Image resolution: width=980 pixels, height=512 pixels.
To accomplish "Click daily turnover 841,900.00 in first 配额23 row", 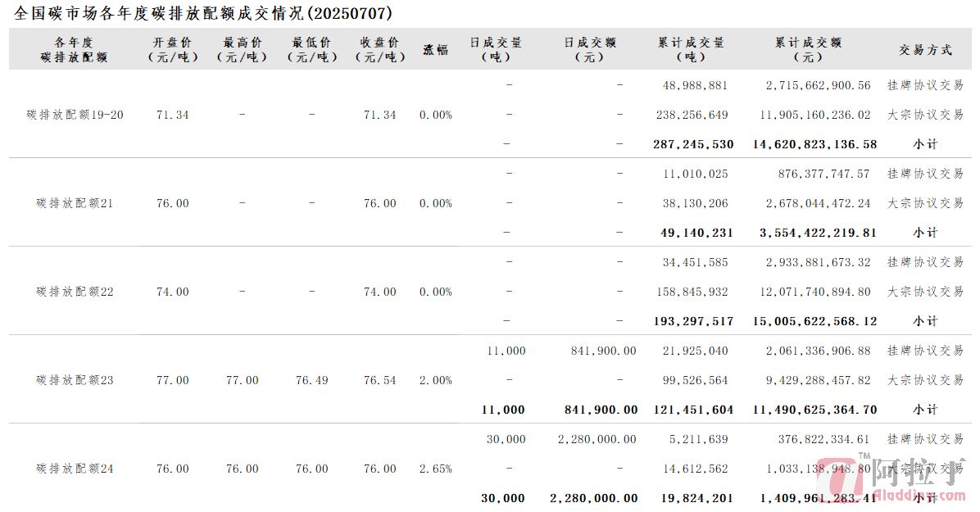I will click(x=604, y=351).
